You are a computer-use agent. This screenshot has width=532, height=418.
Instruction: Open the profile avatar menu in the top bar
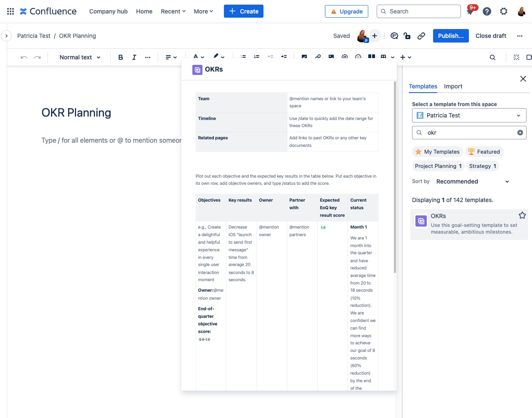coord(521,11)
